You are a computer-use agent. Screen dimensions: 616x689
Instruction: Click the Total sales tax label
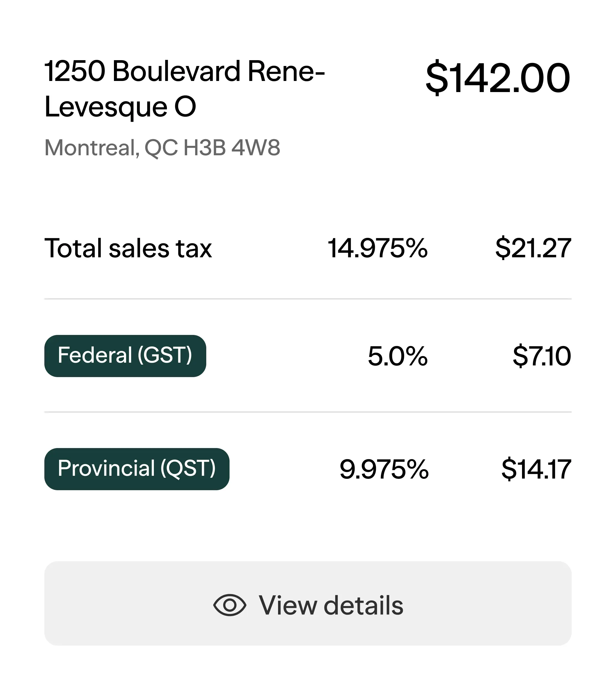128,248
